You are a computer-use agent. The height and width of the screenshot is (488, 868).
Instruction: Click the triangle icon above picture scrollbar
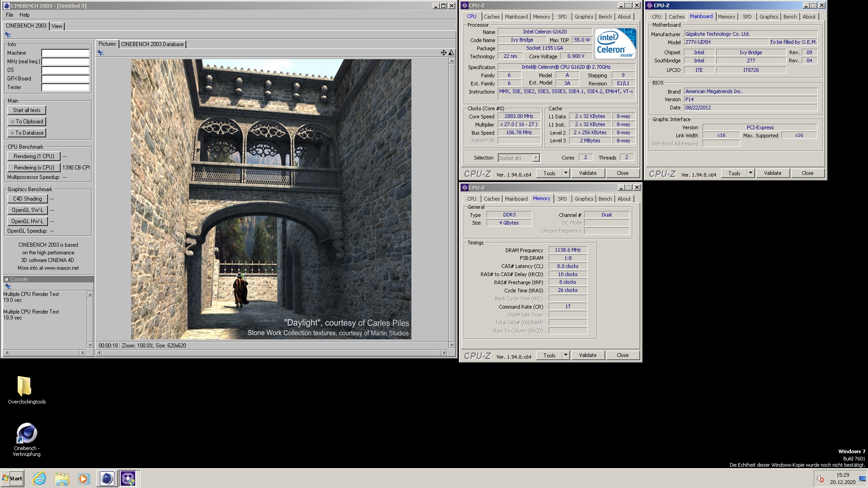point(451,53)
